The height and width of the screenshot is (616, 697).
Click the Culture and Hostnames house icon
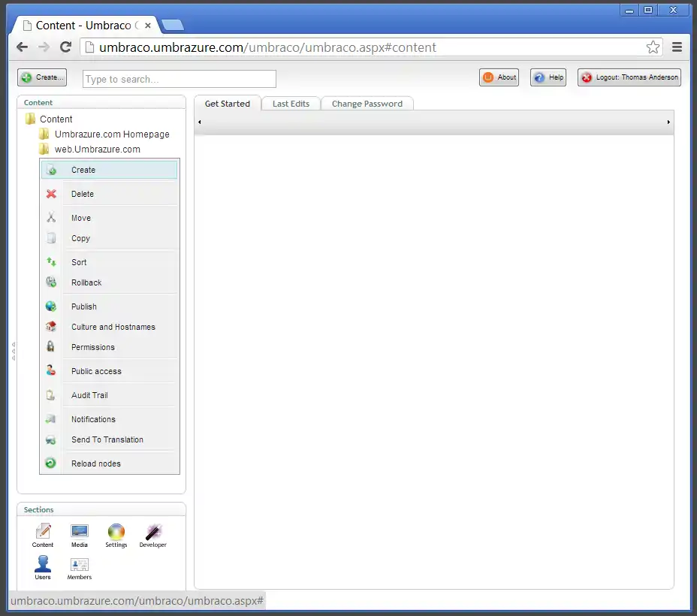tap(50, 327)
